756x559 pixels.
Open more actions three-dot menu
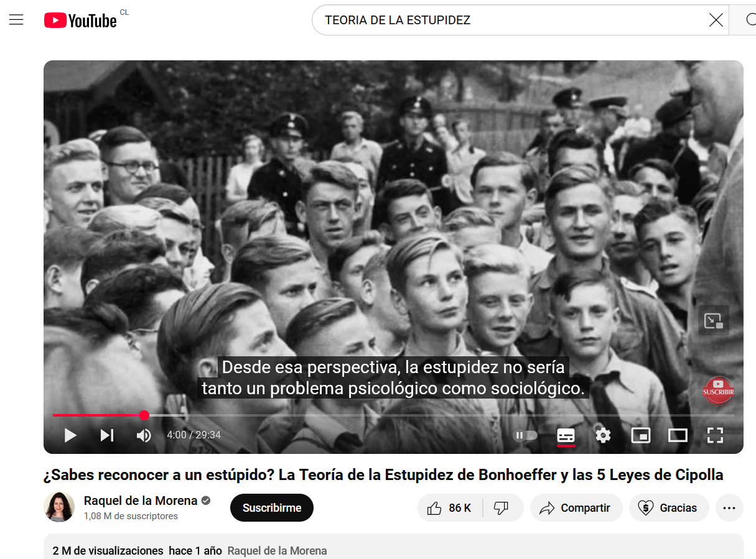(729, 508)
